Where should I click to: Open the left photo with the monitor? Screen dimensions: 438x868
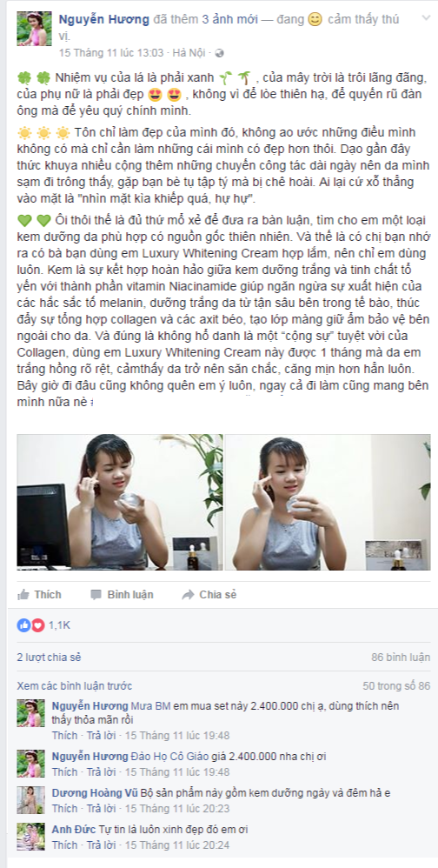point(120,502)
